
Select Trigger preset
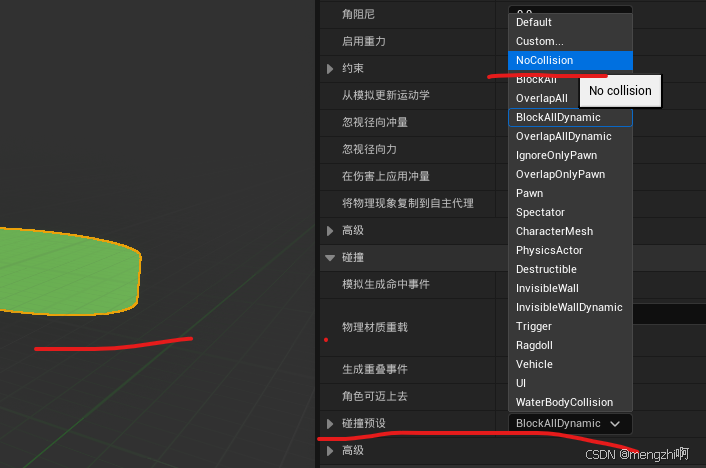click(570, 326)
